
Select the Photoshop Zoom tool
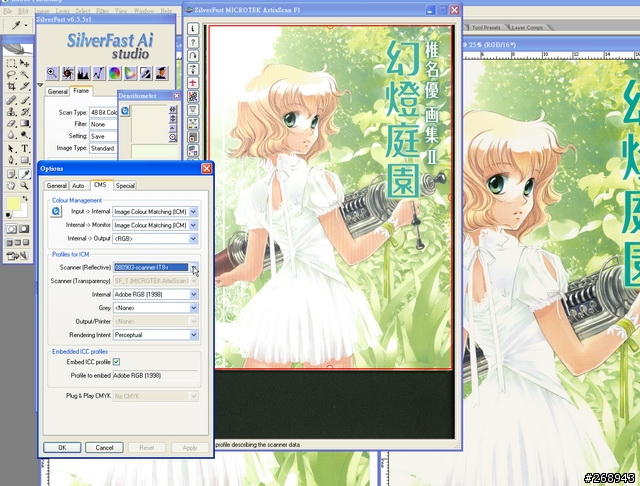[x=24, y=186]
